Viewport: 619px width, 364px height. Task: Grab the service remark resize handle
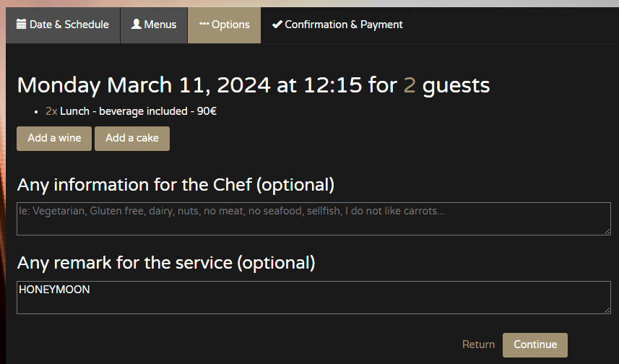click(x=607, y=309)
